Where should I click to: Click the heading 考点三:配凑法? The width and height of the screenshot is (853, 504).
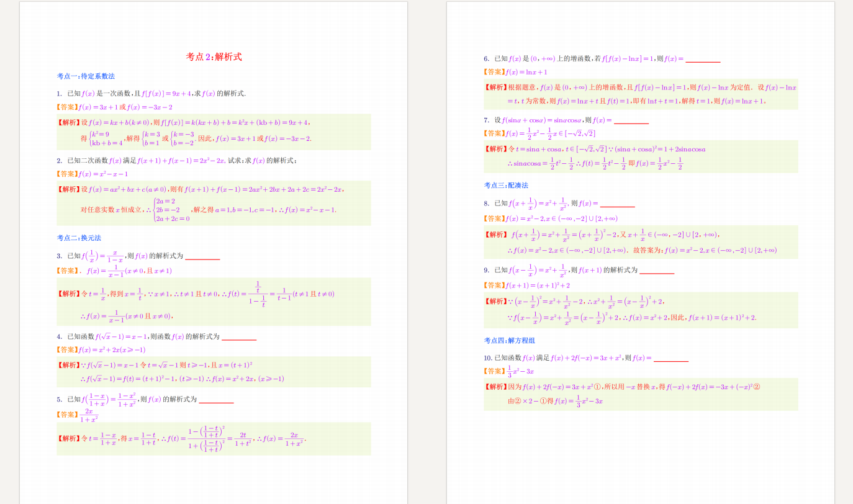coord(506,185)
